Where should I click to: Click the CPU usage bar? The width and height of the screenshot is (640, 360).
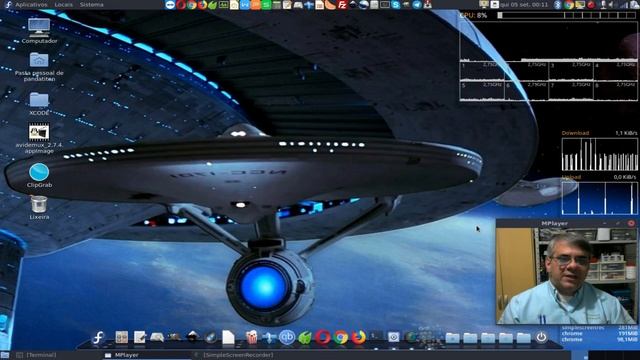(567, 15)
